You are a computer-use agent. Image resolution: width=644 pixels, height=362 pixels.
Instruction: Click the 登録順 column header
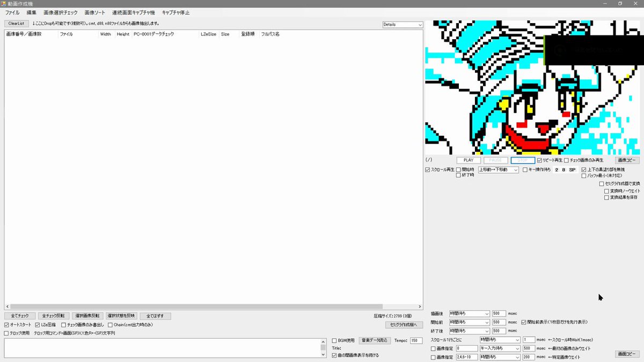pos(250,34)
